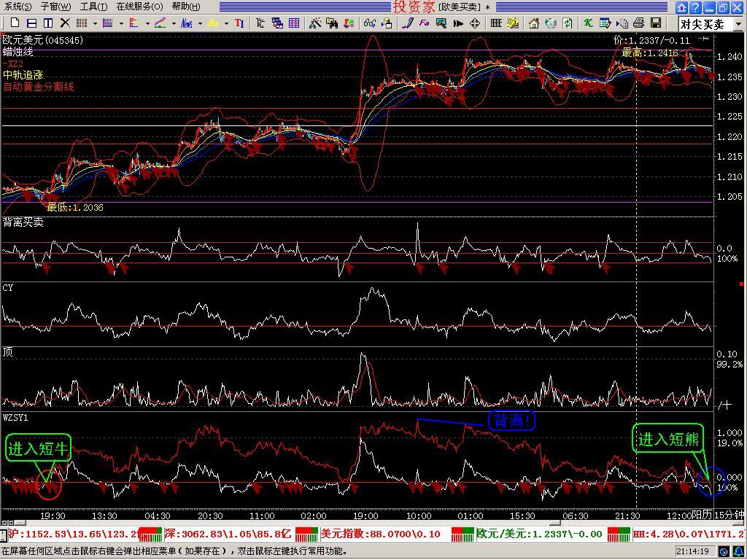Click the printer icon
747x560 pixels.
639,23
